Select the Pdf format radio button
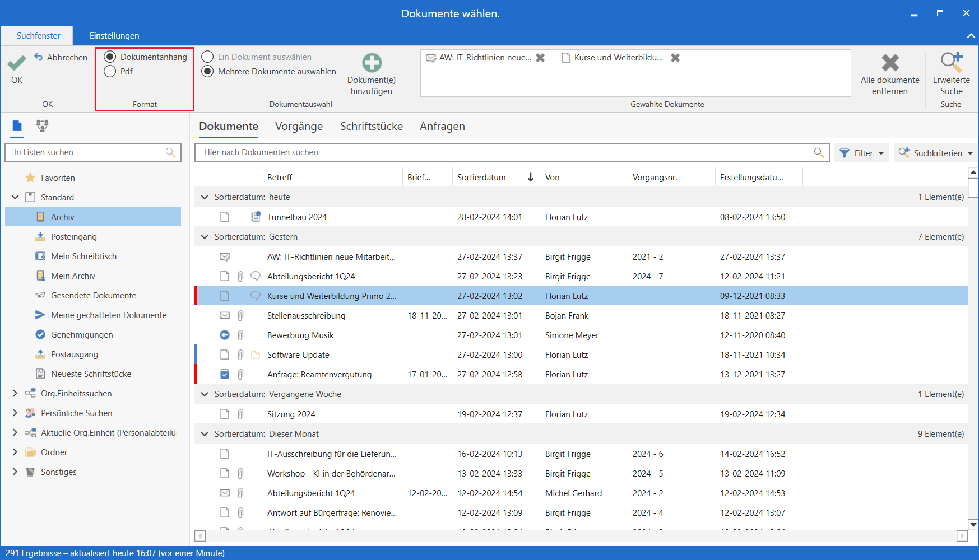Viewport: 979px width, 560px height. 110,71
